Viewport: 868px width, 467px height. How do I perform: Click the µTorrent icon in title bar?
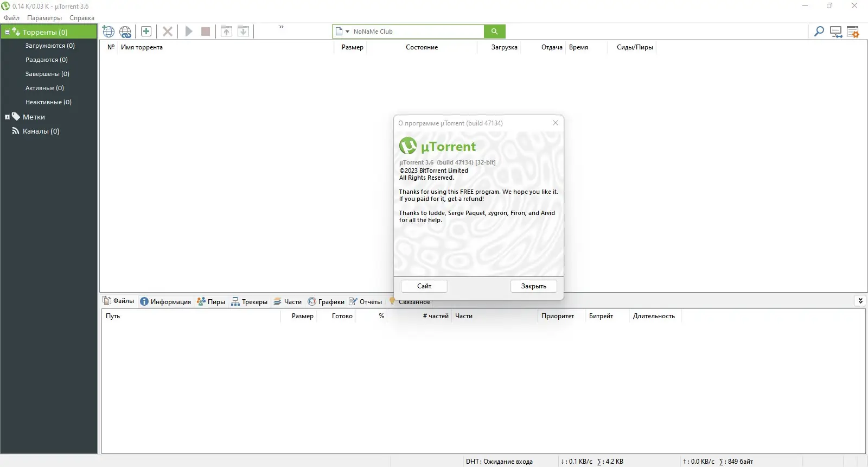[x=5, y=6]
